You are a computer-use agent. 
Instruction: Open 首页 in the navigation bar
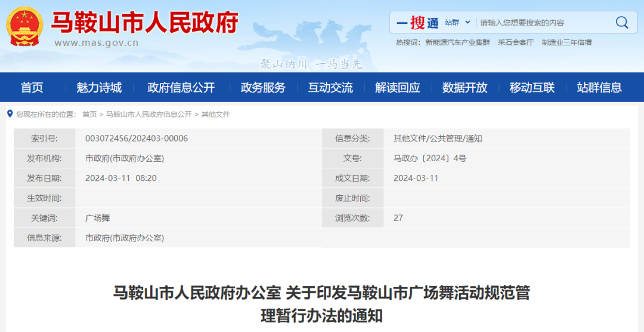32,87
